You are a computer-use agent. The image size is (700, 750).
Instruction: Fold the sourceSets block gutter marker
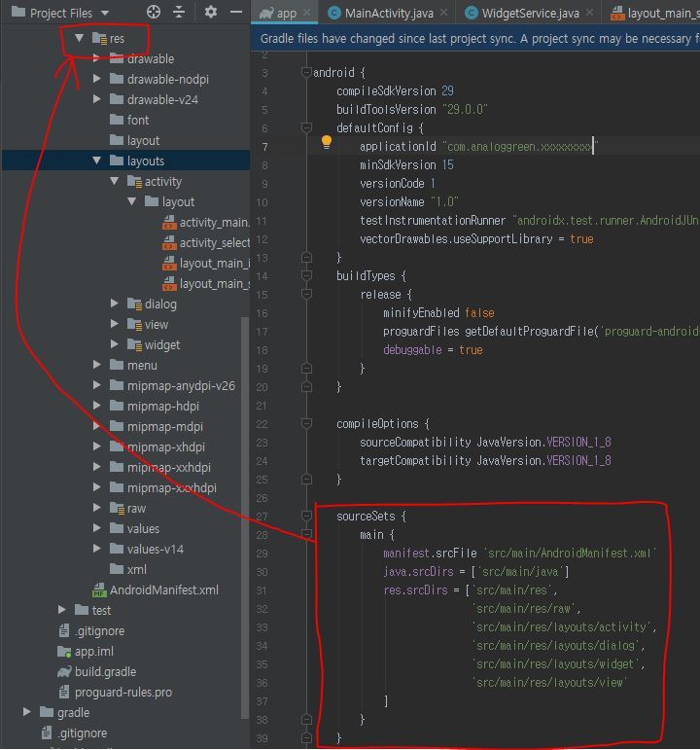pos(306,516)
